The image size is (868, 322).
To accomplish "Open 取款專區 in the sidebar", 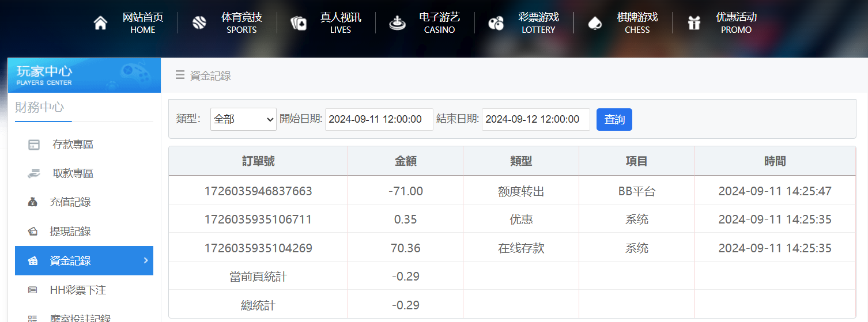I will pos(73,173).
